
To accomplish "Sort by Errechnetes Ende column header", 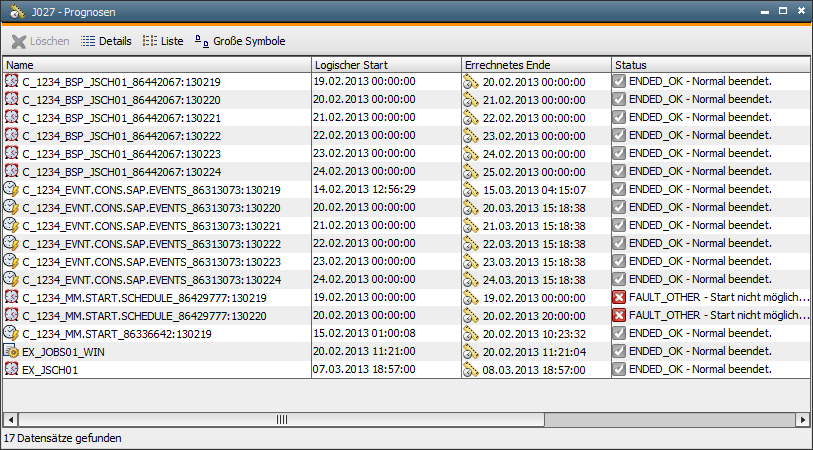I will tap(536, 65).
